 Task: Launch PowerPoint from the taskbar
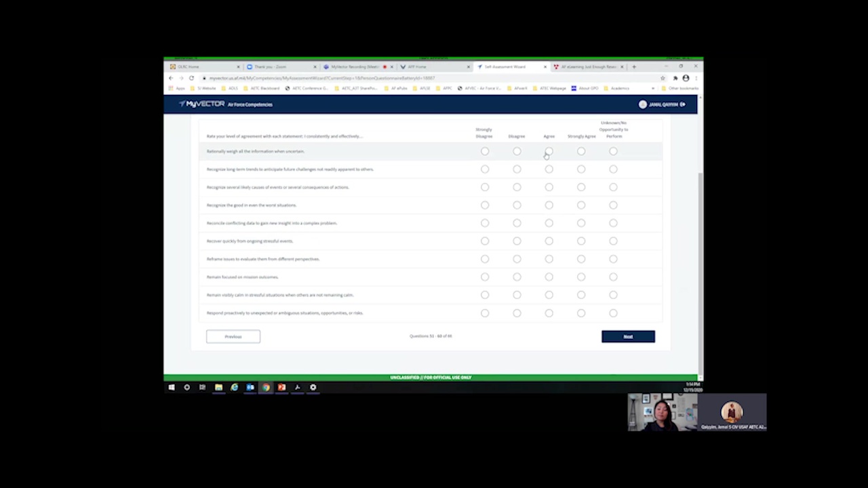tap(281, 388)
